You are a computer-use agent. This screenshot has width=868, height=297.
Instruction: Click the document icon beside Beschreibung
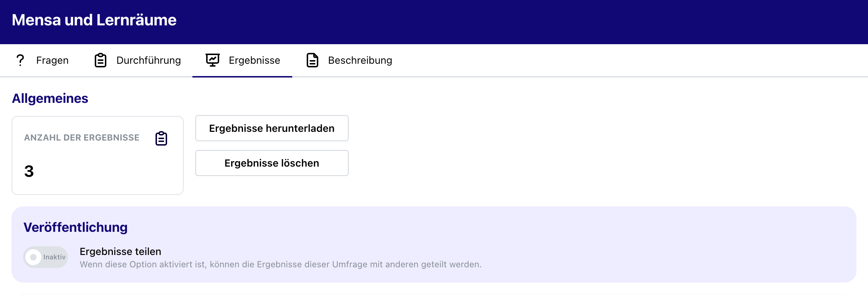tap(312, 60)
